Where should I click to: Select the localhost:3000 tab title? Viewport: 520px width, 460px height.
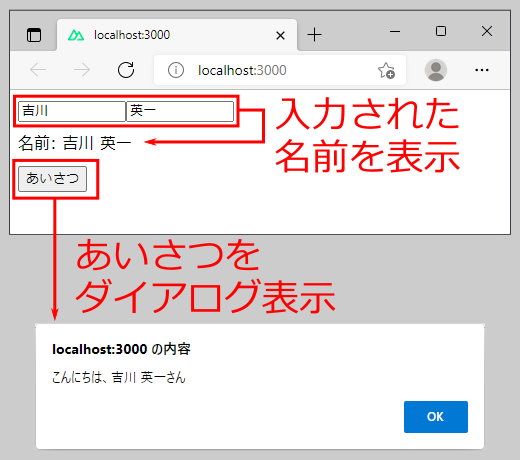pyautogui.click(x=132, y=35)
